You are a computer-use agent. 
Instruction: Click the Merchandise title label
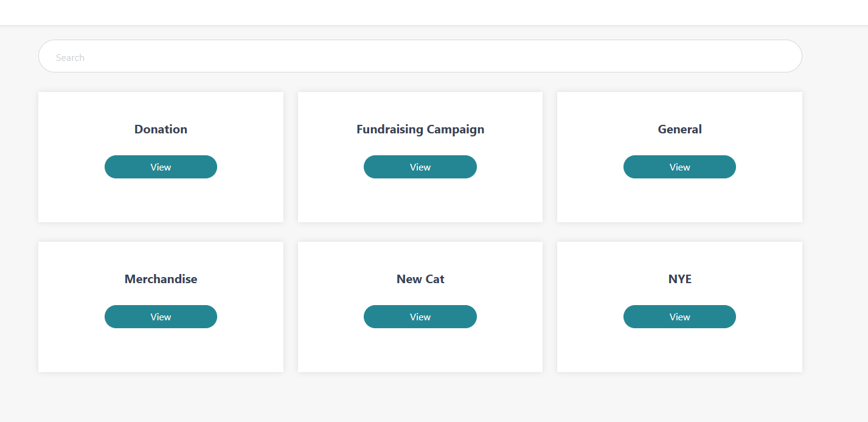(161, 279)
